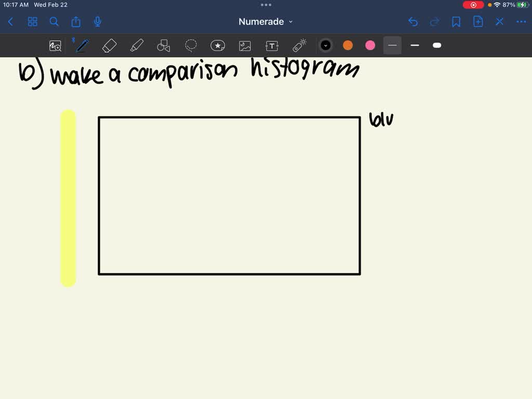Choose the black pen color

326,46
